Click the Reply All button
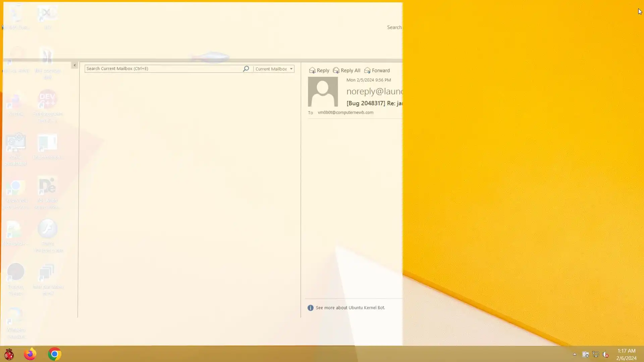644x362 pixels. pyautogui.click(x=346, y=70)
